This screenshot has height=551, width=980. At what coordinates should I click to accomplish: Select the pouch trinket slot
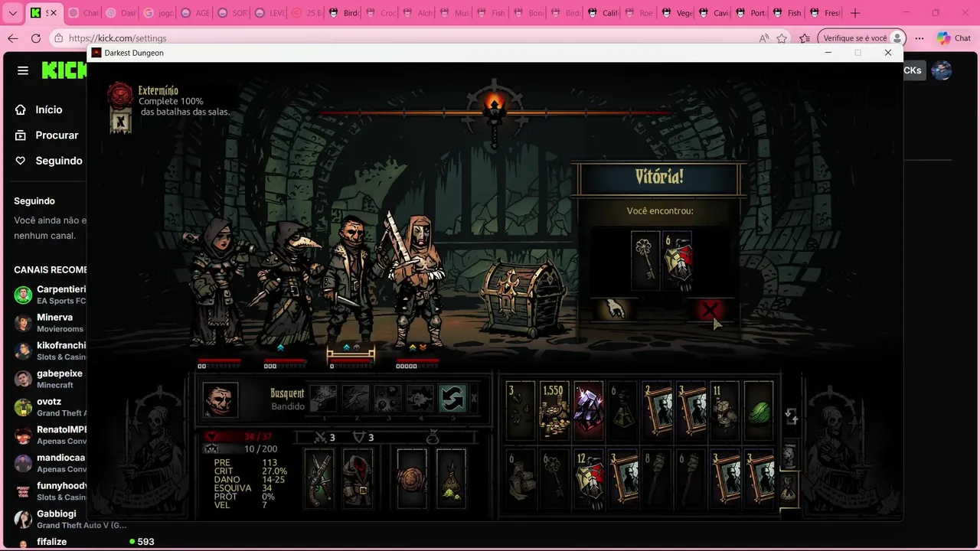451,479
